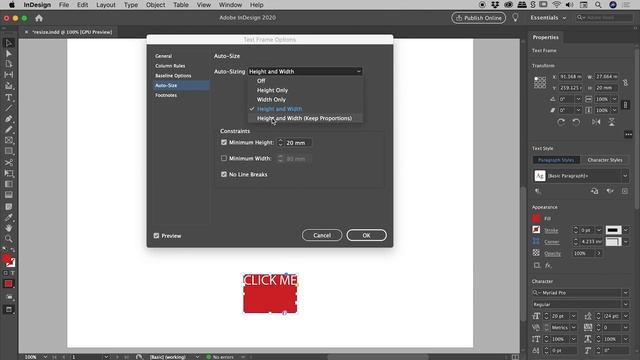Open the rotation angle dropdown arrow
Screen dimensions: 640x360
(x=578, y=99)
